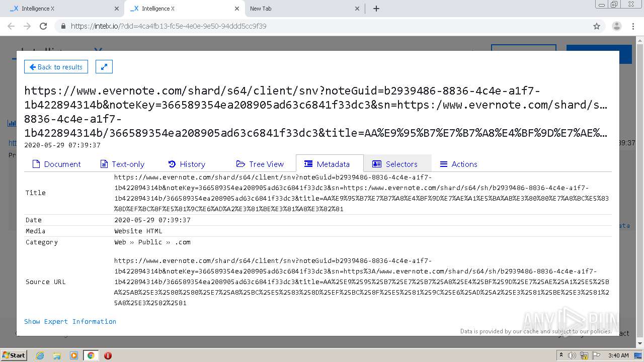The height and width of the screenshot is (362, 644).
Task: Open the Chrome three-dot menu
Action: 633,26
